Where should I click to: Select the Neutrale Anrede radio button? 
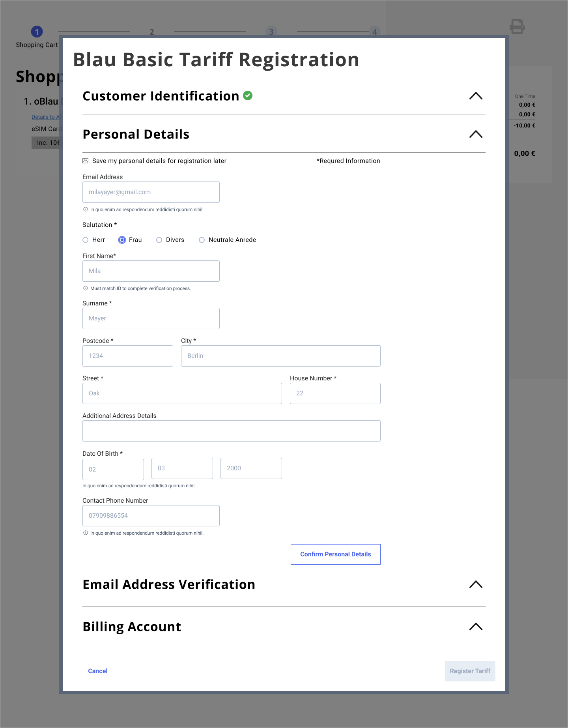[202, 240]
